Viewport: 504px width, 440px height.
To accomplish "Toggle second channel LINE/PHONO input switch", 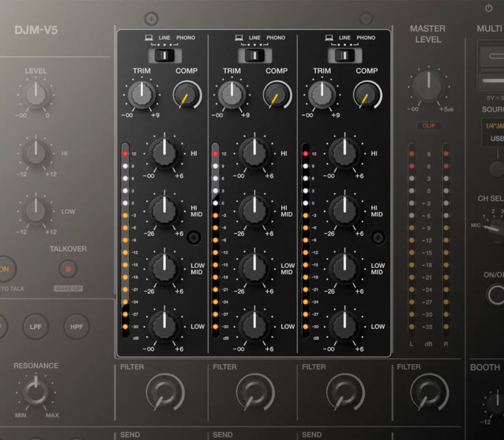I will click(254, 55).
